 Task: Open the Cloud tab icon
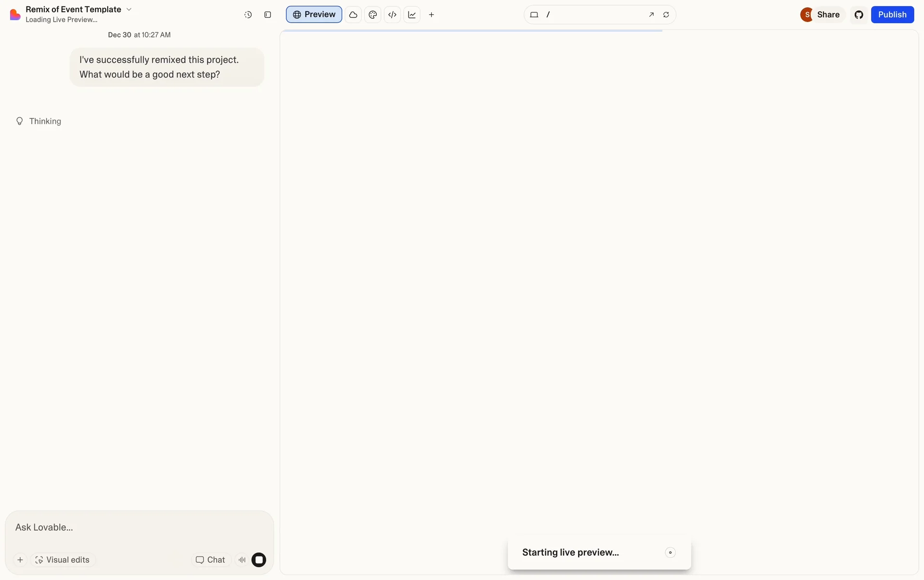click(x=353, y=15)
